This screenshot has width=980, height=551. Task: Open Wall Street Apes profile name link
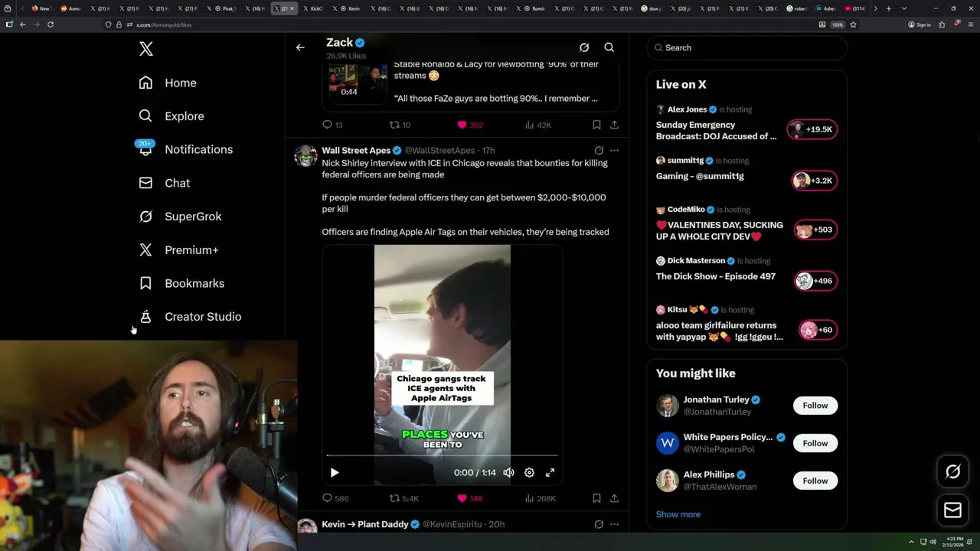tap(356, 151)
